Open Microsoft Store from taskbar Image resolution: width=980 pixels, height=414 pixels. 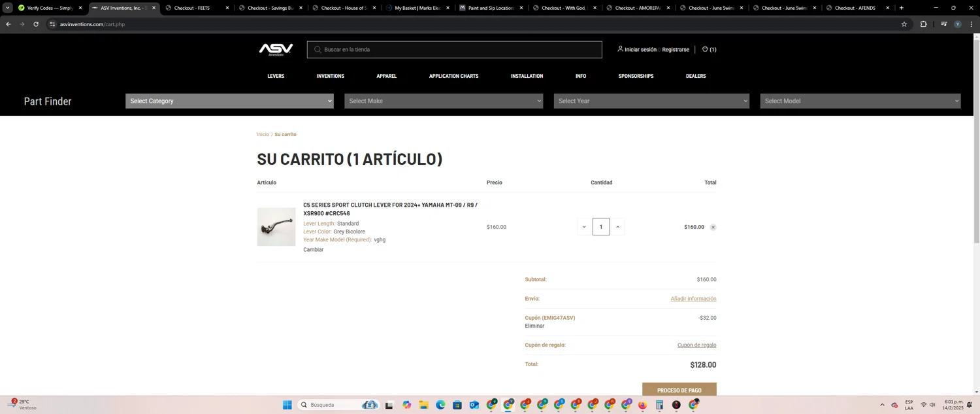pos(457,405)
